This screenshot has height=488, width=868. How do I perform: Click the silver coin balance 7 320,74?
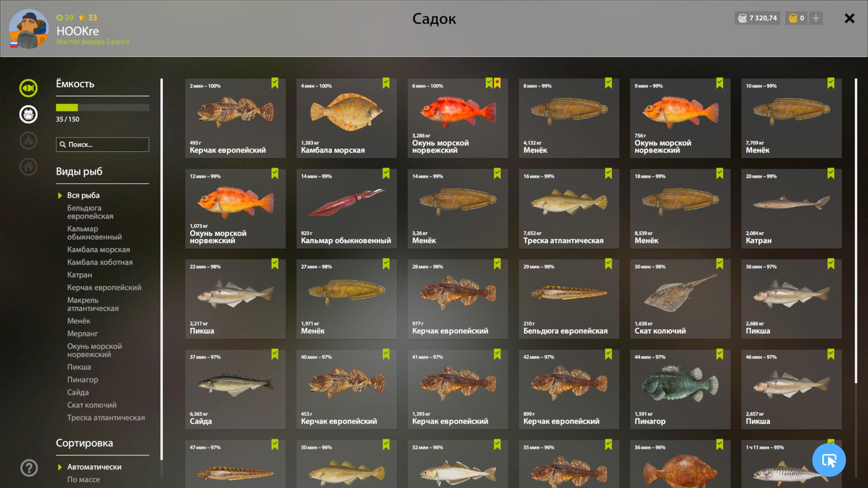[x=757, y=18]
